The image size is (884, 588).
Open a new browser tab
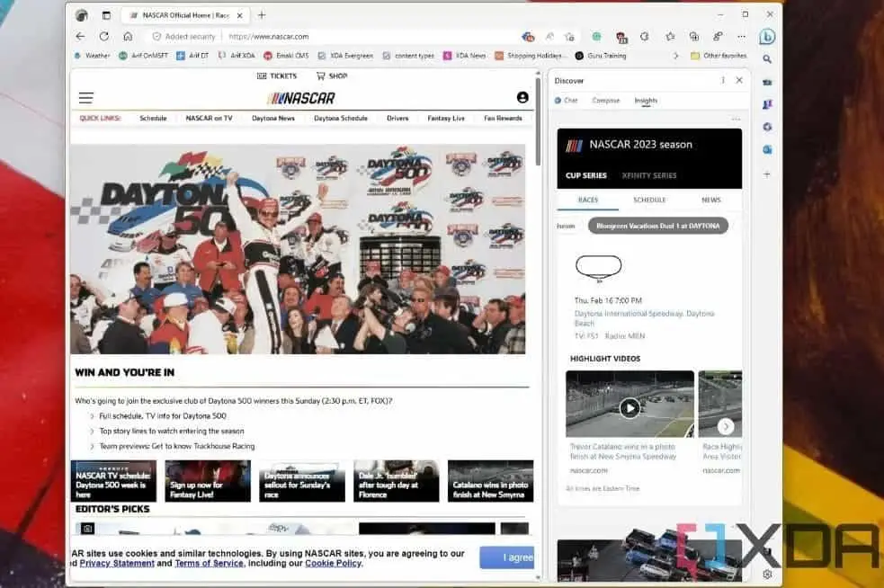click(x=262, y=15)
